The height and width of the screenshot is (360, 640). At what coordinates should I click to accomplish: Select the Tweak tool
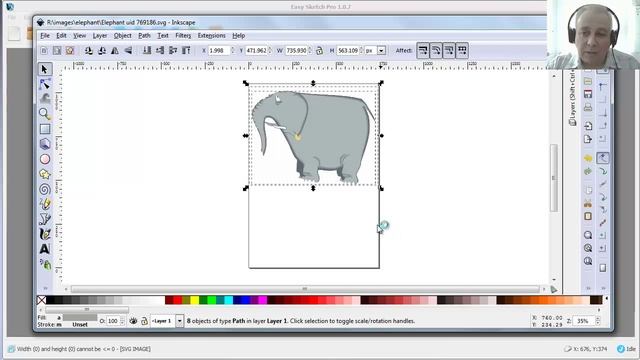click(45, 98)
